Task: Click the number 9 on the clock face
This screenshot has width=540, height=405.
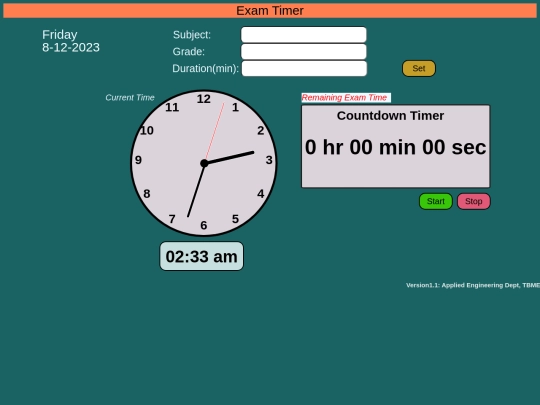Action: coord(138,160)
